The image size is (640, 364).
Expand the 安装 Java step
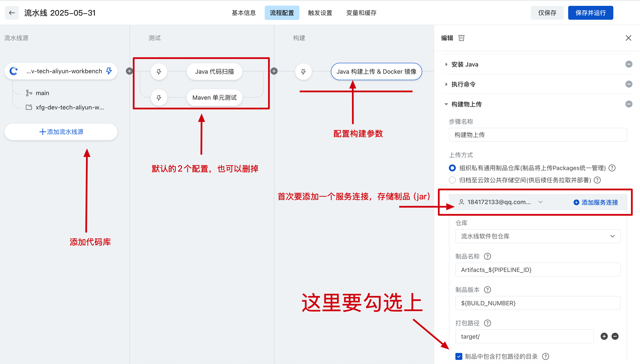click(446, 64)
